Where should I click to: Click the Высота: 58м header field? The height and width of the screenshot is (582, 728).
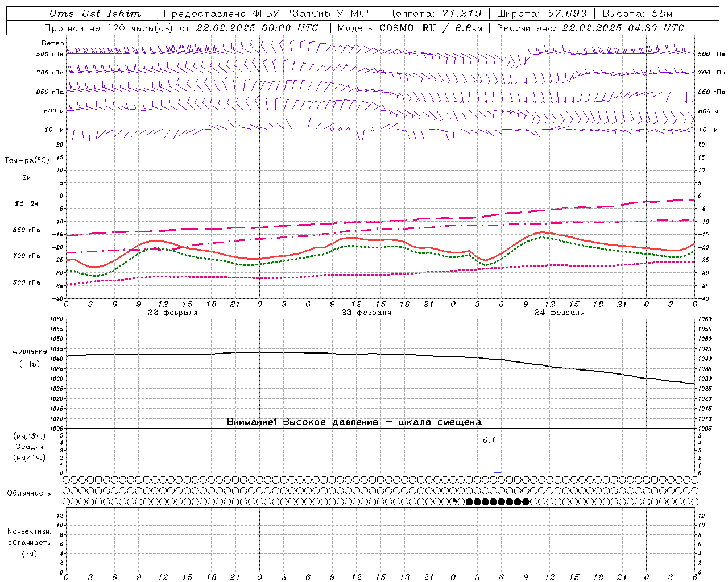pos(637,14)
